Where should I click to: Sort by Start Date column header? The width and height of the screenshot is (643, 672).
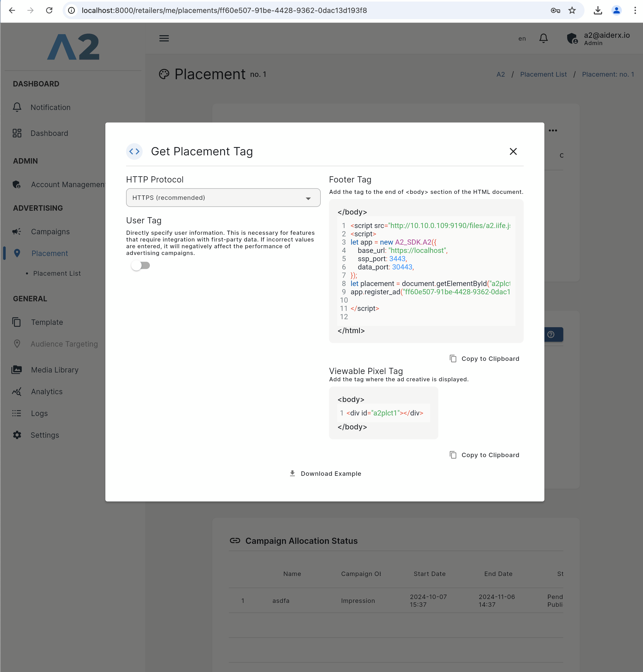point(429,574)
